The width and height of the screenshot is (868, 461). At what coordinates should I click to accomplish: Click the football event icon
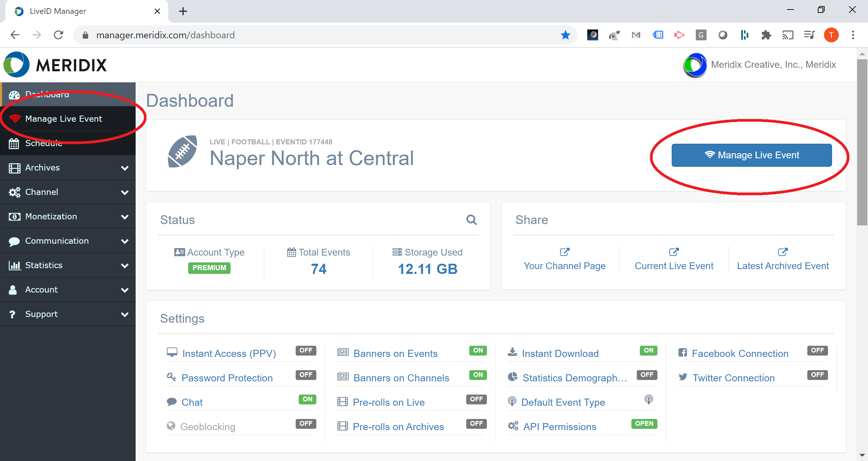click(x=182, y=152)
